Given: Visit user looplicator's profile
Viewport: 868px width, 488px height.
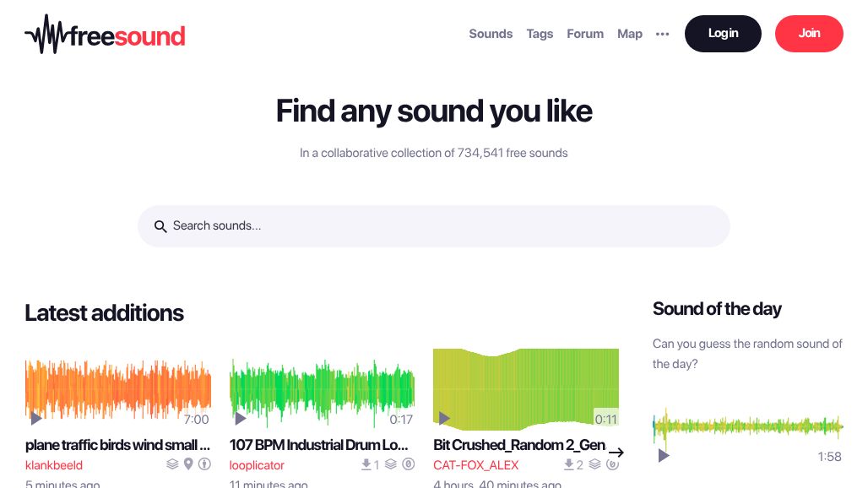Looking at the screenshot, I should [x=257, y=464].
